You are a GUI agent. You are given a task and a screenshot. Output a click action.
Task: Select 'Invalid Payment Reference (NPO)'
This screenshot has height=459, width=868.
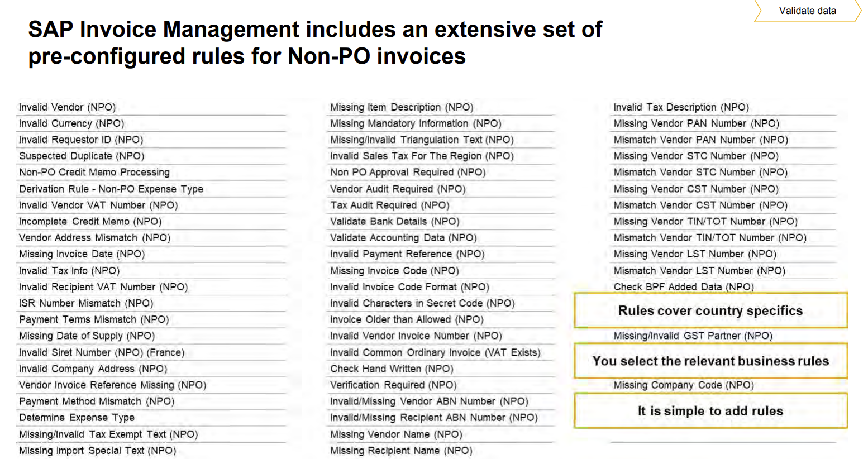pos(407,254)
